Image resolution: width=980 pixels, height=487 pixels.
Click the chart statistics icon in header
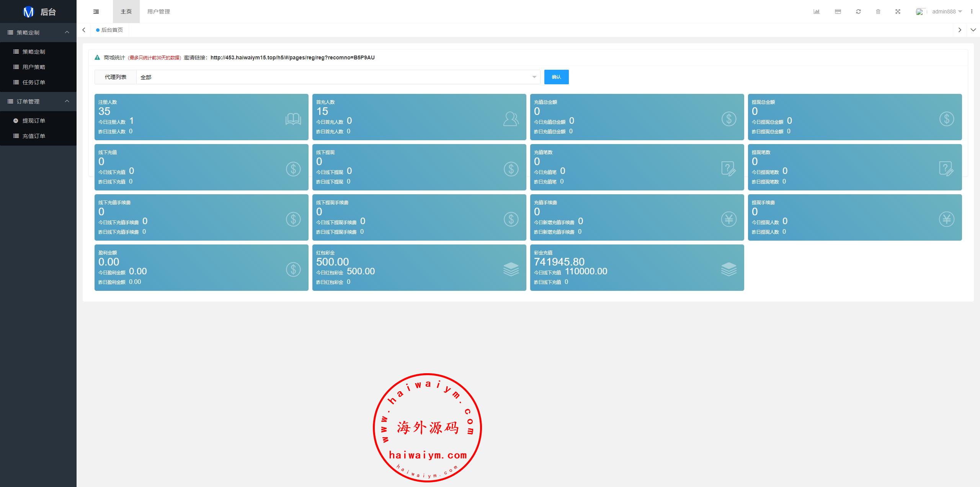tap(816, 11)
